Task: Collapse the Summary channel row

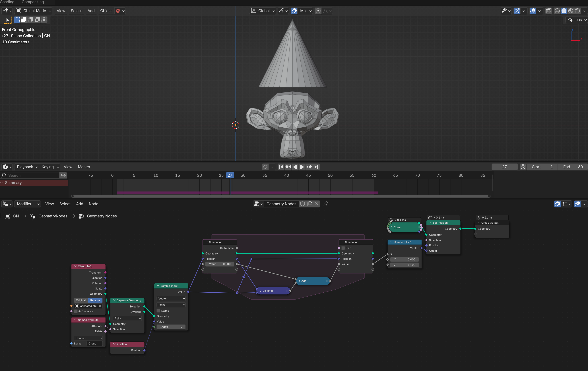Action: 2,183
